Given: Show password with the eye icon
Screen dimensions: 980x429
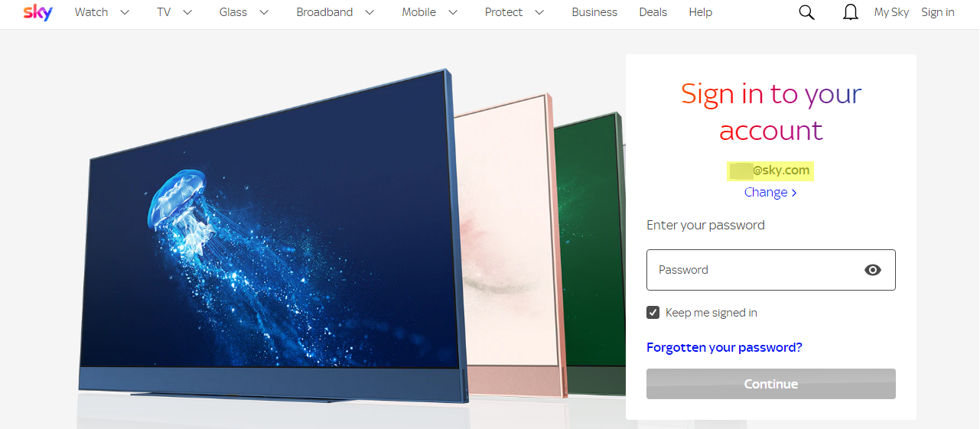Looking at the screenshot, I should coord(873,270).
